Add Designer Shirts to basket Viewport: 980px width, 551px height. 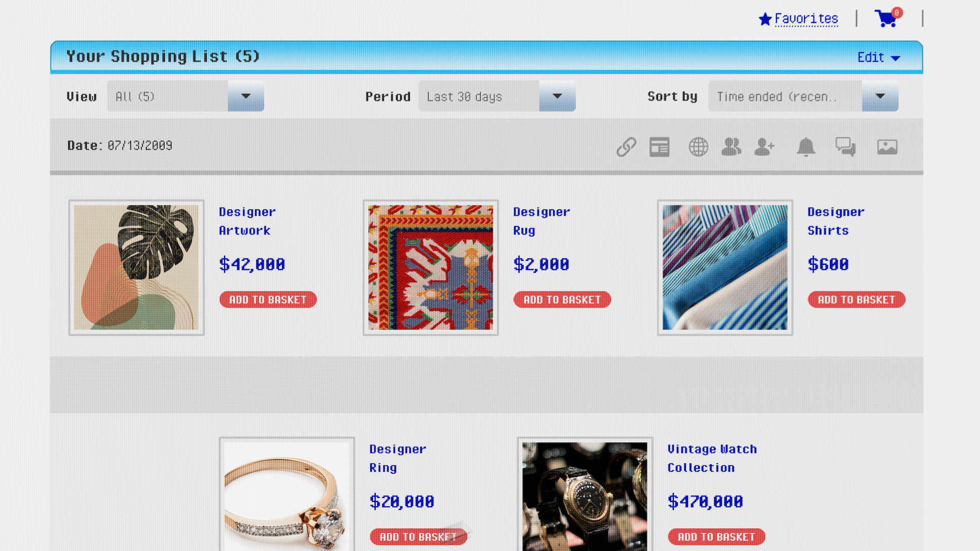(856, 299)
